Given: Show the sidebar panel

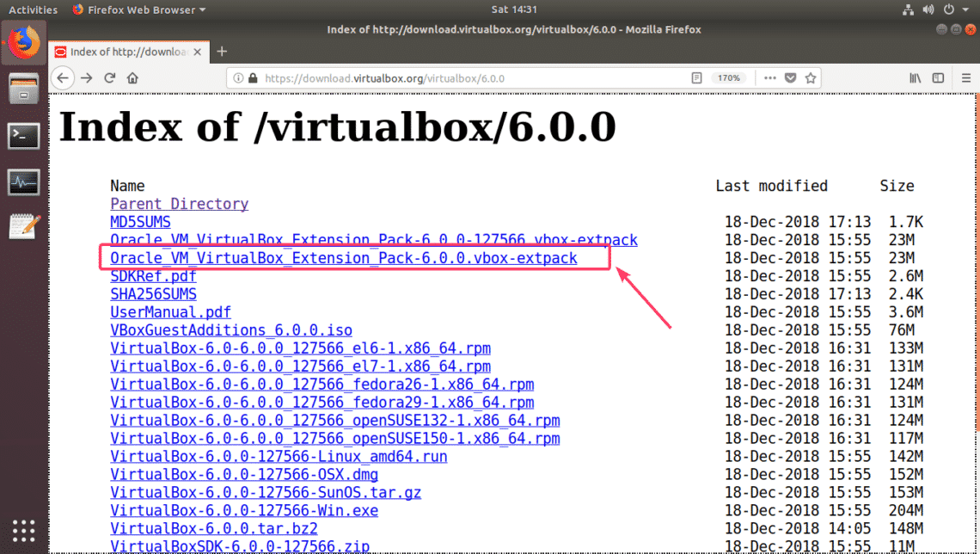Looking at the screenshot, I should 938,78.
